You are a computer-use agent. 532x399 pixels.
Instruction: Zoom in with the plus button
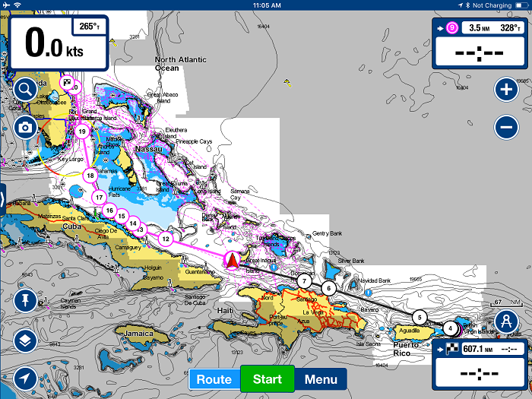tap(506, 90)
